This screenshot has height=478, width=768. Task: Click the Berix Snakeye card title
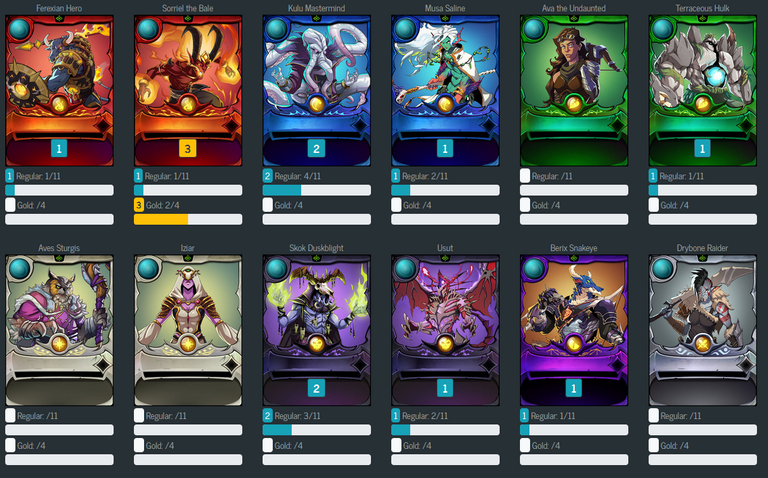pyautogui.click(x=574, y=248)
